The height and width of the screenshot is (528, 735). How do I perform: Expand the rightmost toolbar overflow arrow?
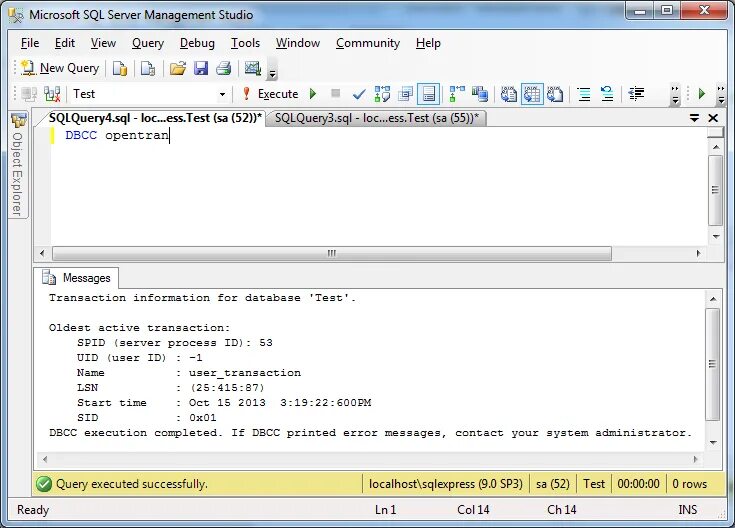coord(721,95)
